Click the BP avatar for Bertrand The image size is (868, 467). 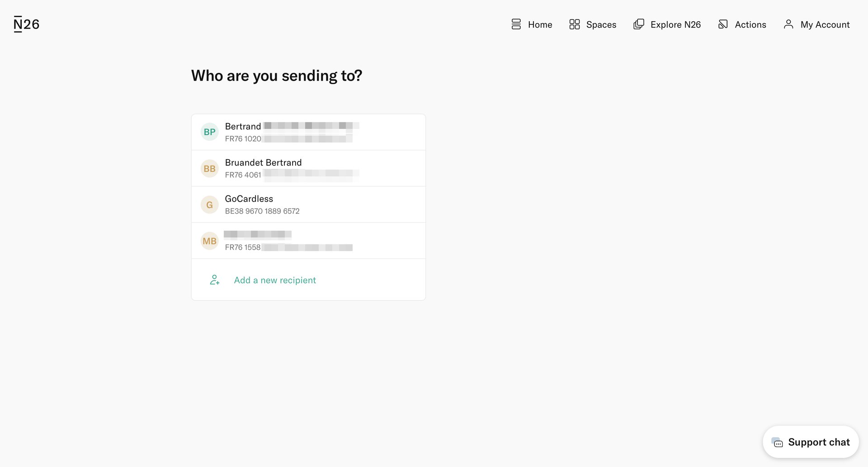click(x=209, y=132)
